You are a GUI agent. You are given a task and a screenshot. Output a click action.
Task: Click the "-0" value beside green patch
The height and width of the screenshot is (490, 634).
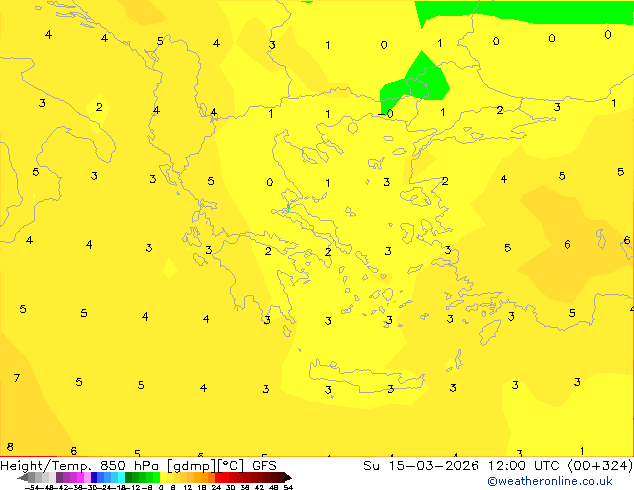click(386, 114)
